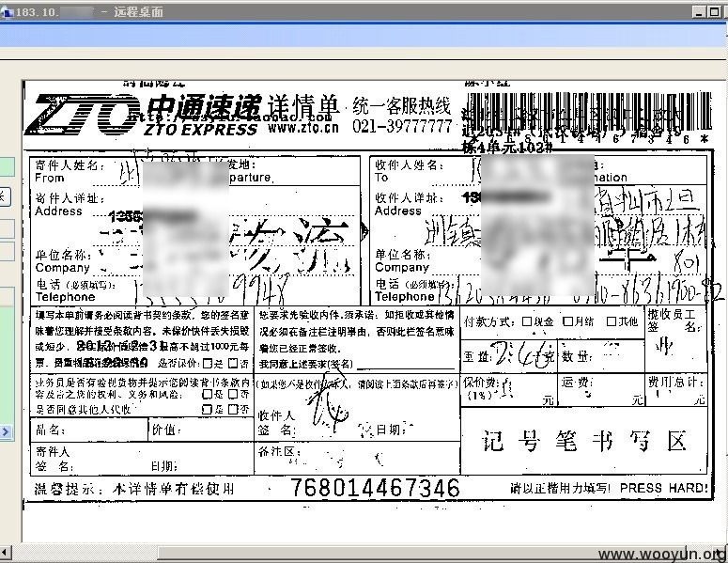Click the 我同意上述要求(签名) line

coord(357,364)
